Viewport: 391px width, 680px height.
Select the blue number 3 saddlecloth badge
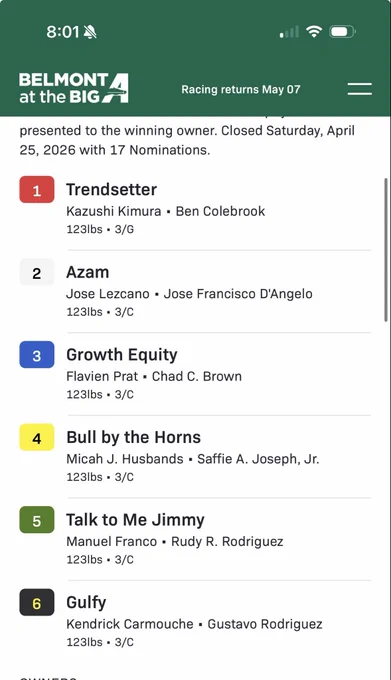[x=37, y=355]
